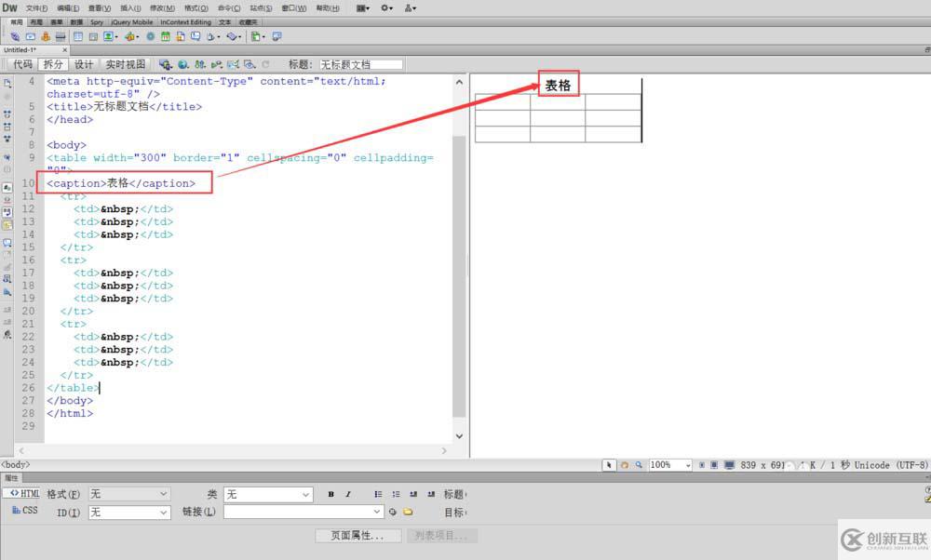Switch to Split view (拆分)
931x560 pixels.
tap(53, 64)
